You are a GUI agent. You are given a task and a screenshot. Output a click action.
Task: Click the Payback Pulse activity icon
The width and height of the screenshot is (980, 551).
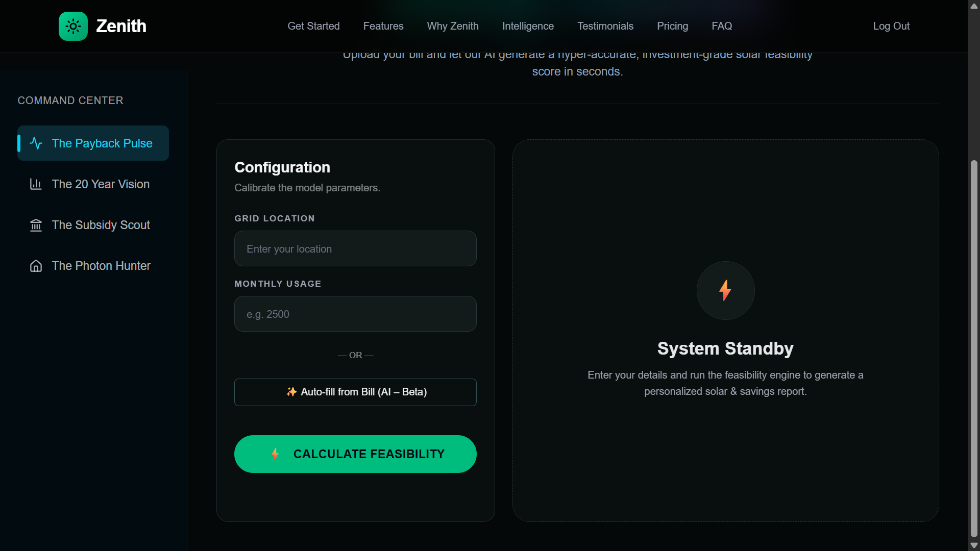click(36, 143)
